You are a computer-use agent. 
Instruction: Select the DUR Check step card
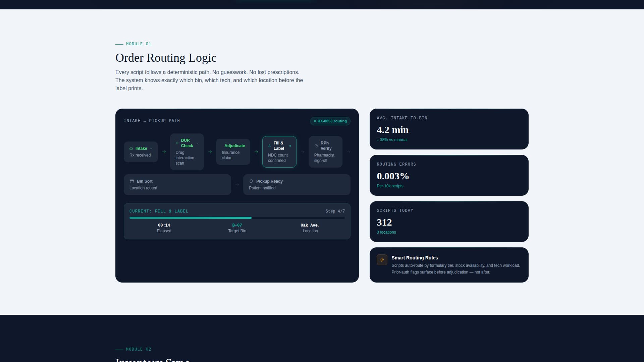[187, 152]
